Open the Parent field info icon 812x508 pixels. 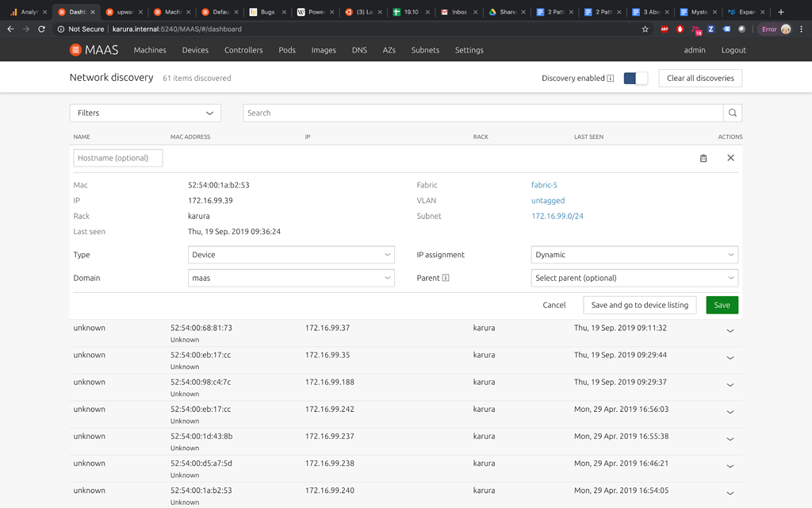click(446, 278)
